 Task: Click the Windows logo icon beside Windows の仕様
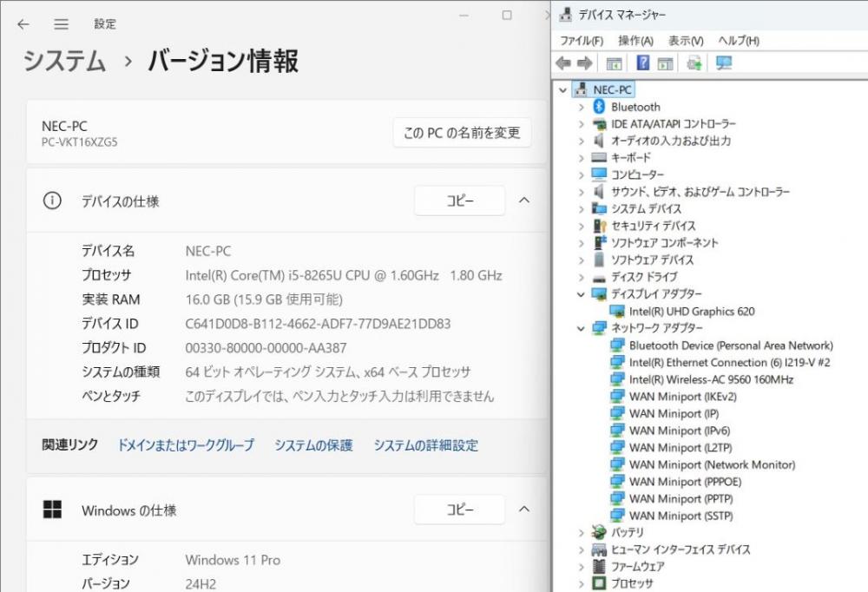pyautogui.click(x=53, y=510)
